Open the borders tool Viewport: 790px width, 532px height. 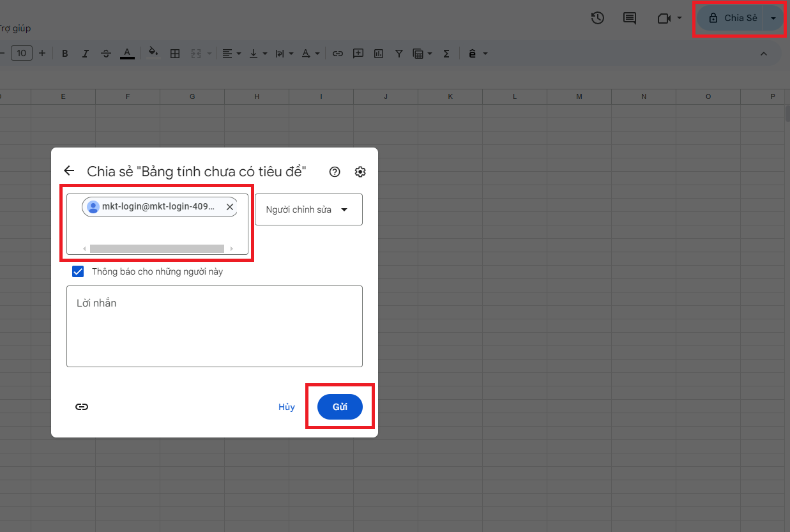point(175,53)
